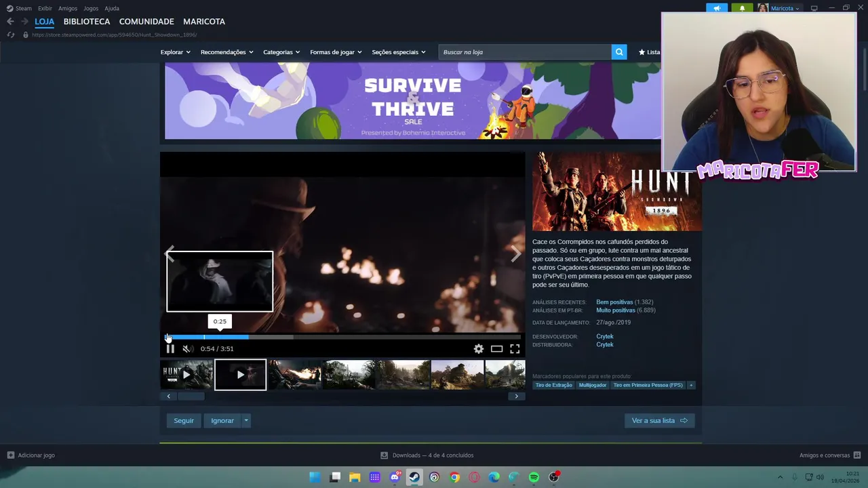Select the Tiro de Extração tag
Image resolution: width=868 pixels, height=488 pixels.
554,385
